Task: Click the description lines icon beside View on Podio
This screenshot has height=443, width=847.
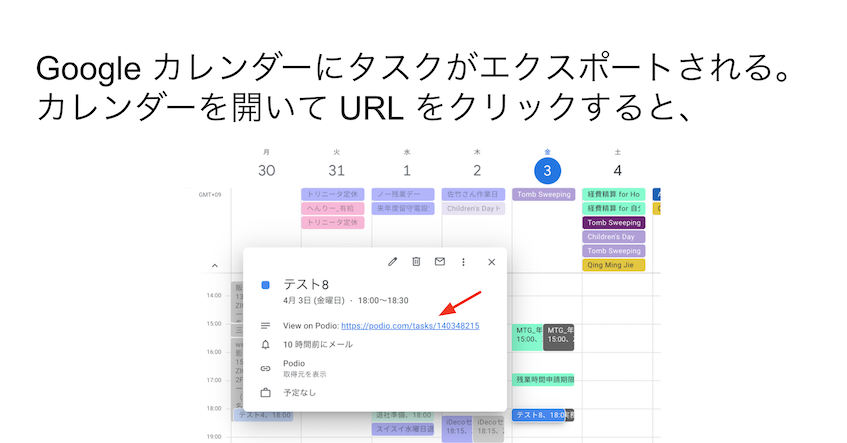Action: pyautogui.click(x=266, y=326)
